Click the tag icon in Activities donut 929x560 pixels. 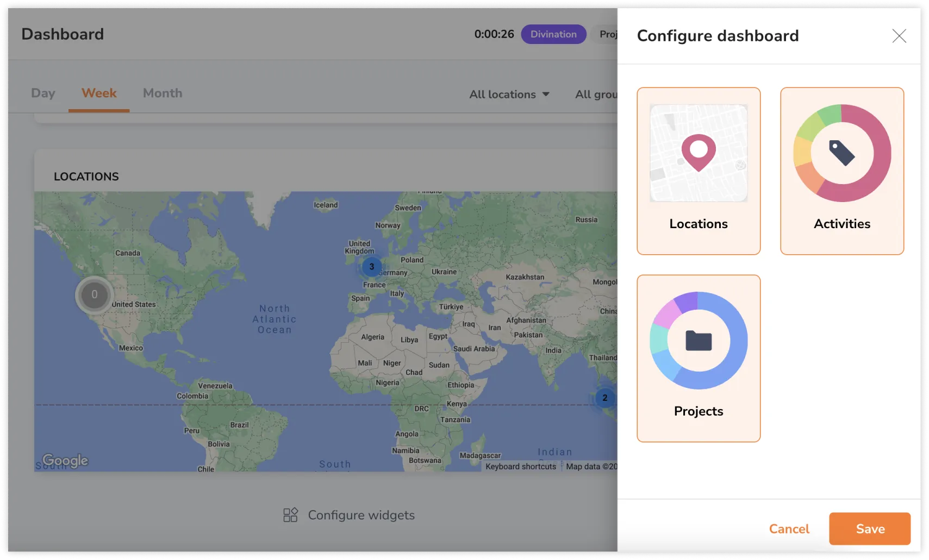tap(841, 153)
